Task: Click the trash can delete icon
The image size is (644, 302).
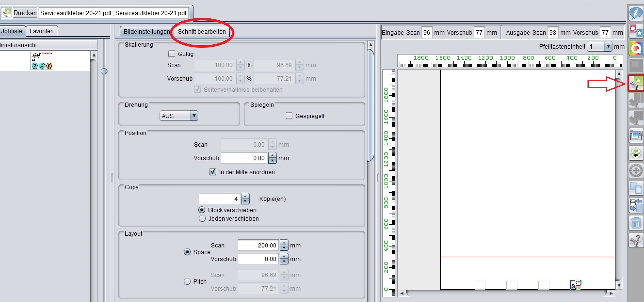Action: click(636, 223)
